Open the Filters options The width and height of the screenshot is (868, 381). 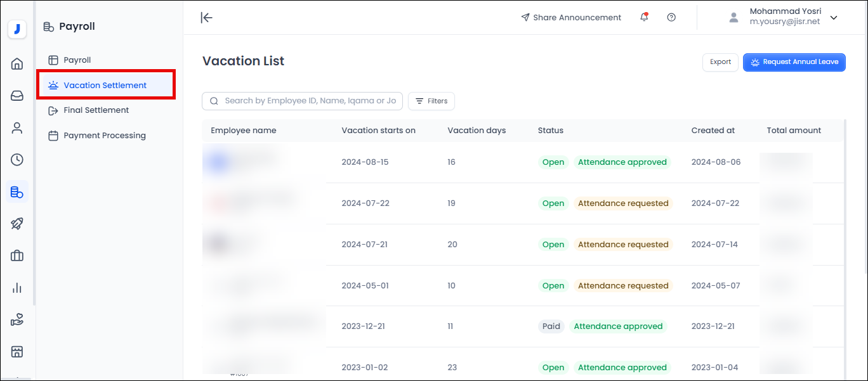pos(431,101)
